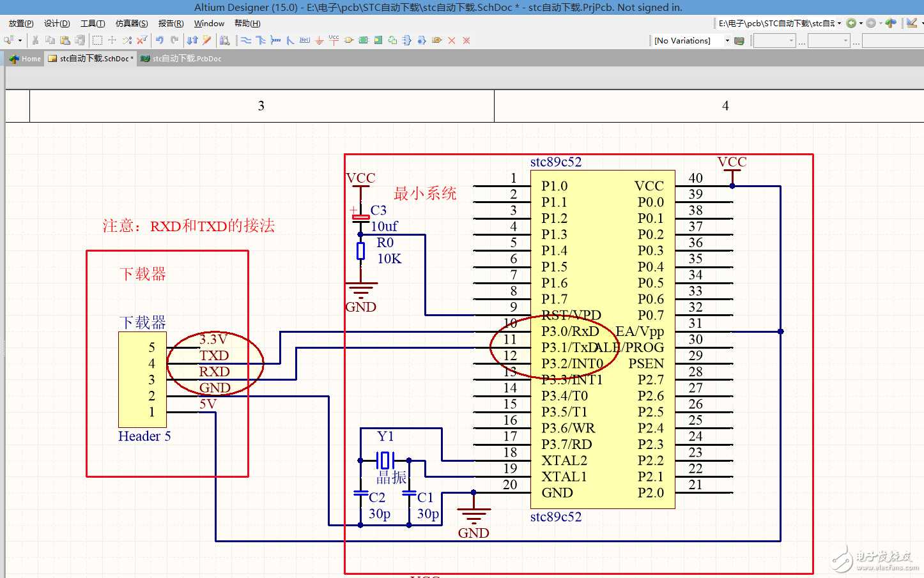Screen dimensions: 924x578
Task: Place a GND power port symbol
Action: 320,40
